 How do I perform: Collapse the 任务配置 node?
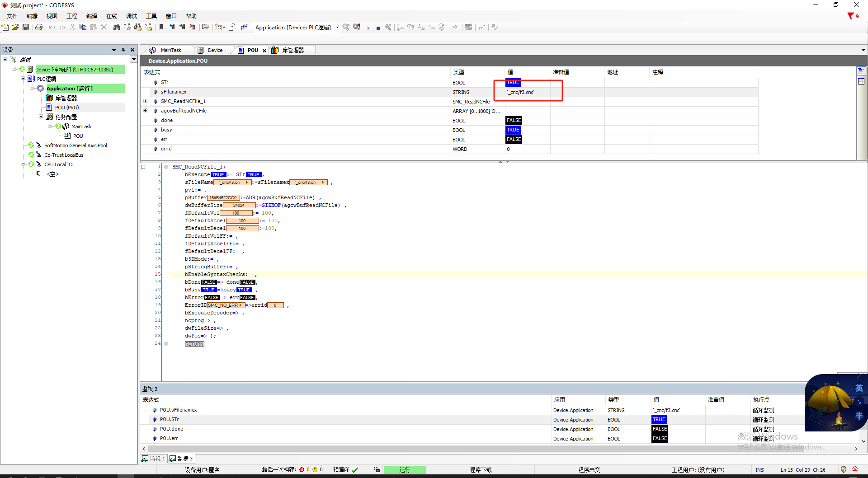(x=41, y=117)
